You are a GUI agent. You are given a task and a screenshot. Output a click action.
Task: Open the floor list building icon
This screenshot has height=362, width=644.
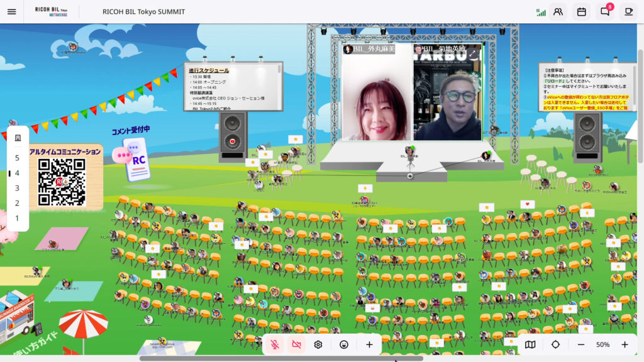(x=17, y=138)
